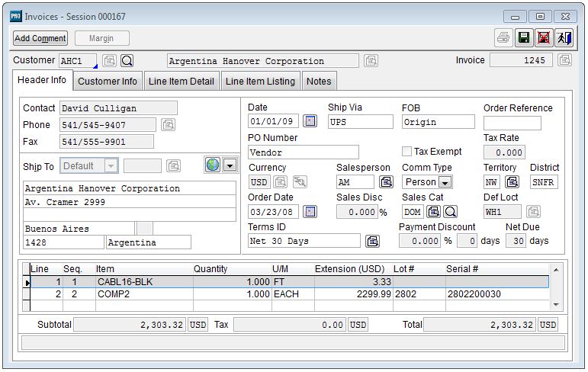Click the Margin button
This screenshot has height=372, width=588.
pyautogui.click(x=101, y=38)
